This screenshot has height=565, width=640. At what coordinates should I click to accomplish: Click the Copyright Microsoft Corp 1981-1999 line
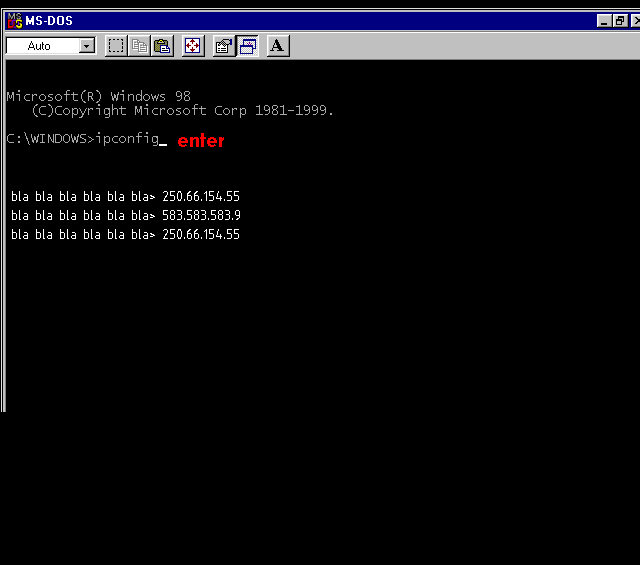click(183, 110)
